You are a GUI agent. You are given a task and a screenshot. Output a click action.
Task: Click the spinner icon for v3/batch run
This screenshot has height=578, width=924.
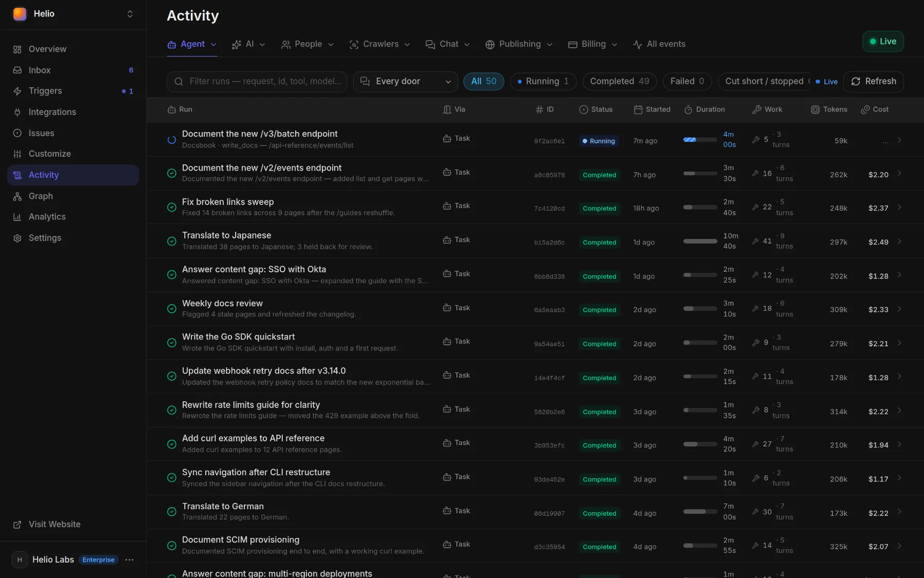[172, 140]
